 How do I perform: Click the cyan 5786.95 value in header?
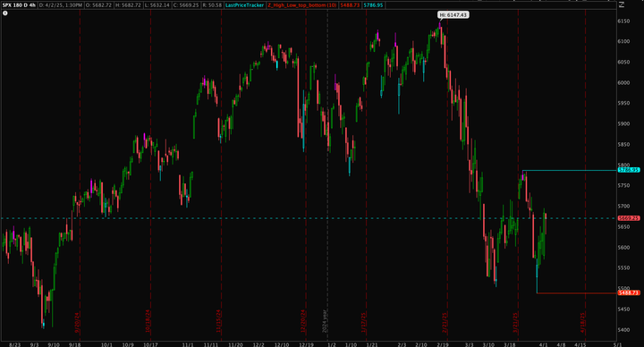373,5
